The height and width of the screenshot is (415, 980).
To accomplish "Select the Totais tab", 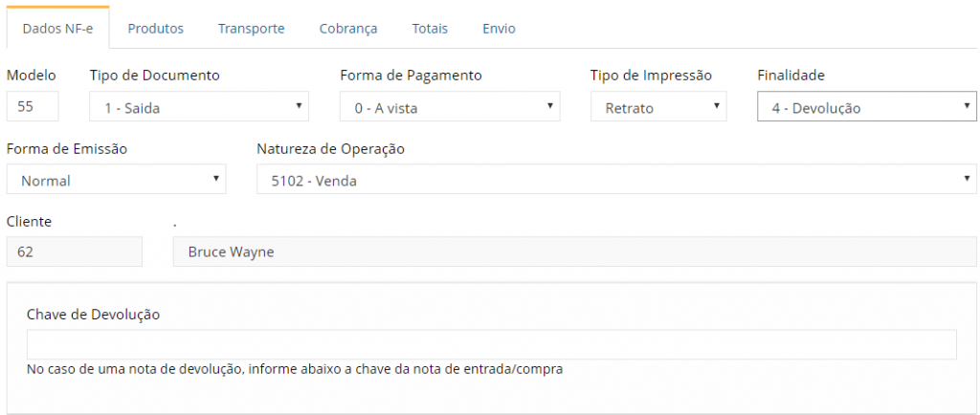I will tap(430, 29).
